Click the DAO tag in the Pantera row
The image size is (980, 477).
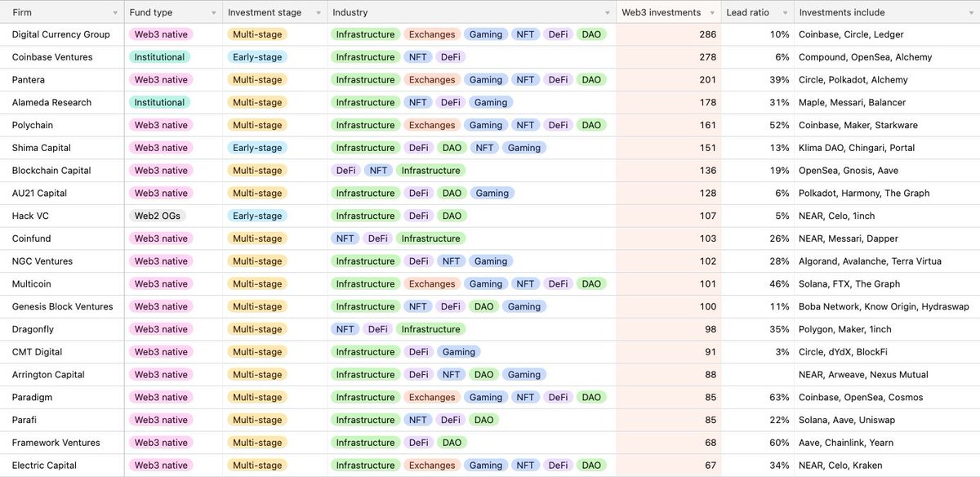(591, 80)
